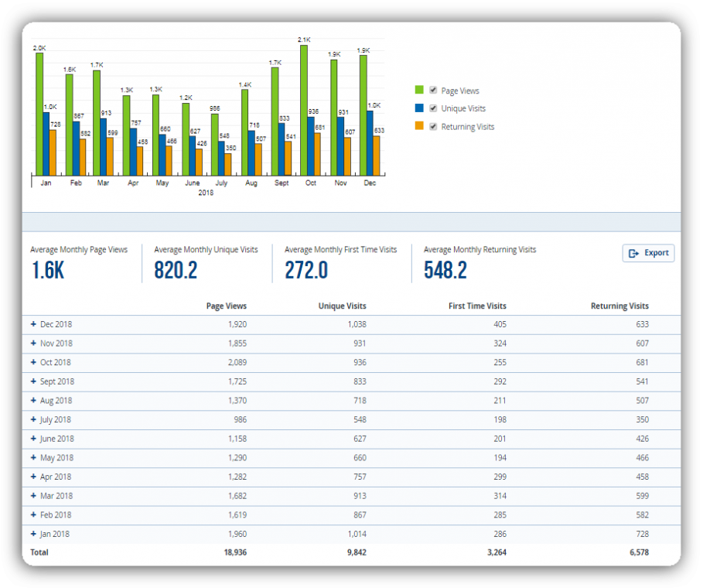
Task: Click the Returning Visits column header
Action: [x=619, y=306]
